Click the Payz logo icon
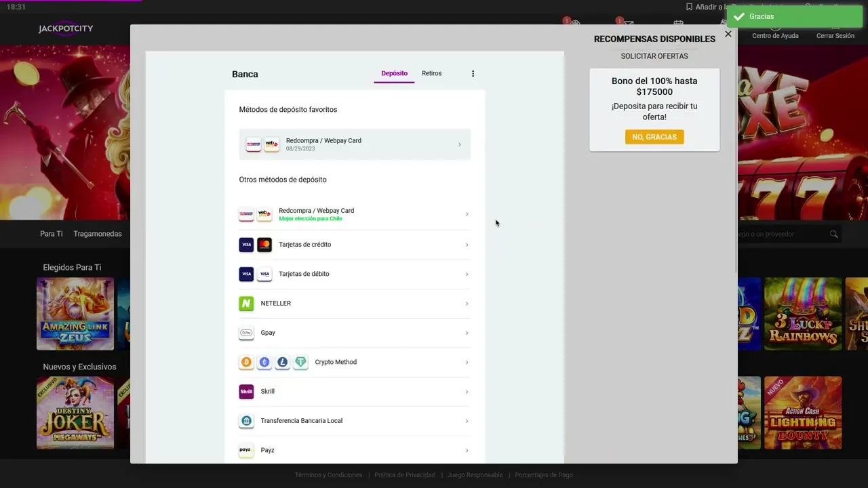The image size is (868, 488). point(246,450)
